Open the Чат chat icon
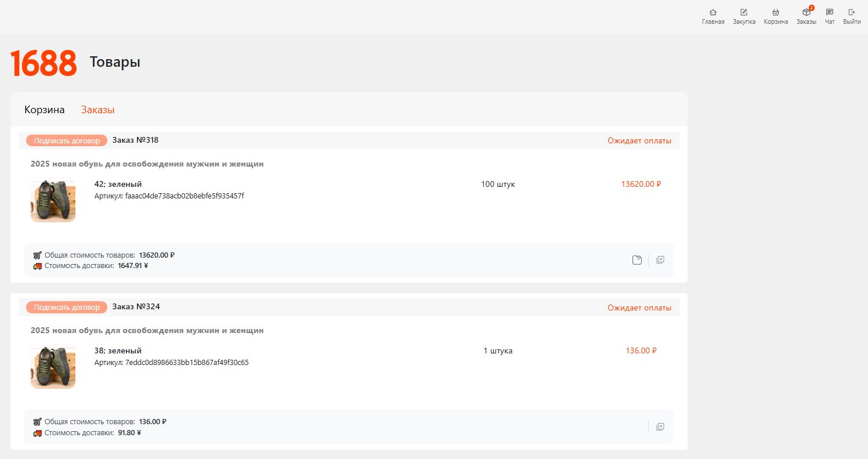This screenshot has width=868, height=459. point(830,12)
